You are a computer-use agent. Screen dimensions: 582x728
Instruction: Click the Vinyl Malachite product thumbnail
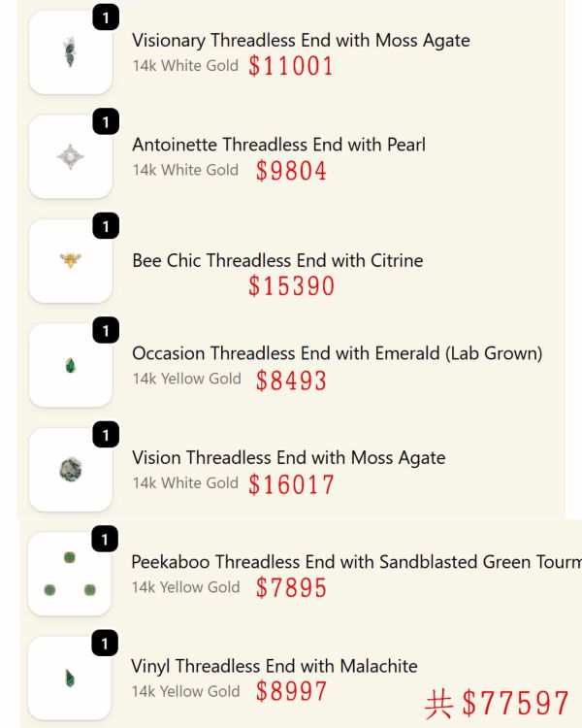70,678
